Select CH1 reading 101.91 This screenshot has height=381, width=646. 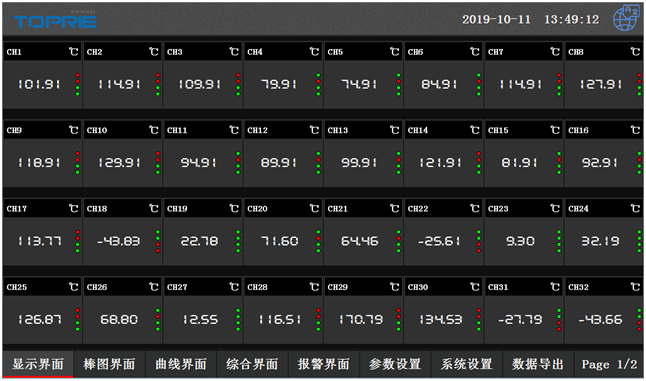(39, 84)
